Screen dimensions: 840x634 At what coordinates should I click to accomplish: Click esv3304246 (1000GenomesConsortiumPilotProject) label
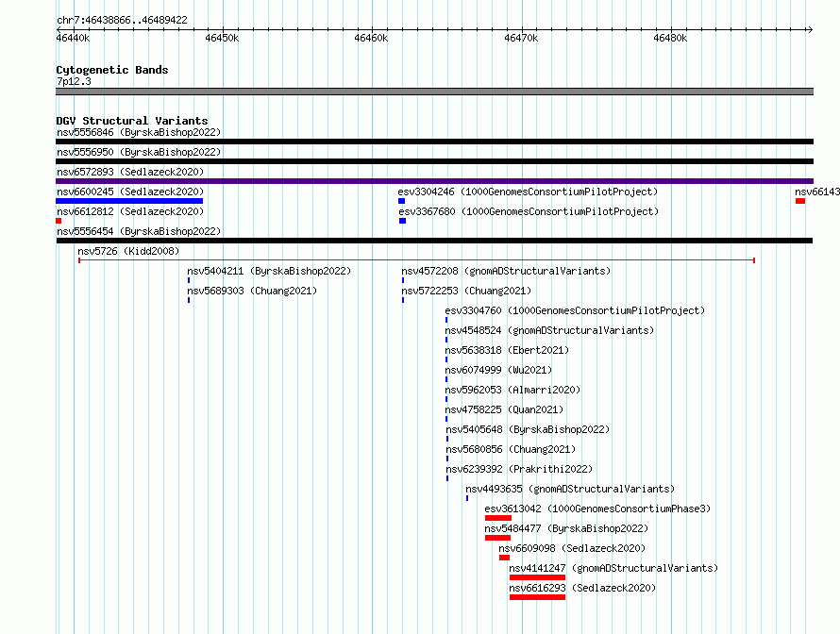tap(528, 192)
